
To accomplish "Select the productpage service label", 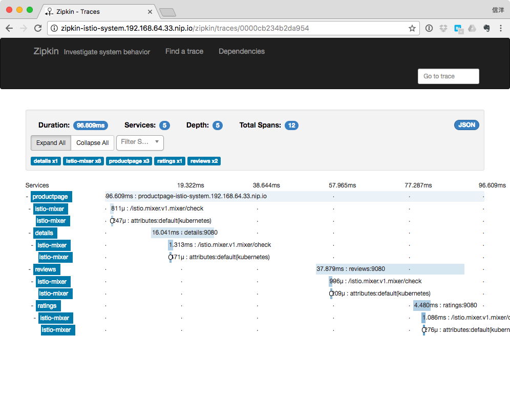I will click(x=51, y=197).
